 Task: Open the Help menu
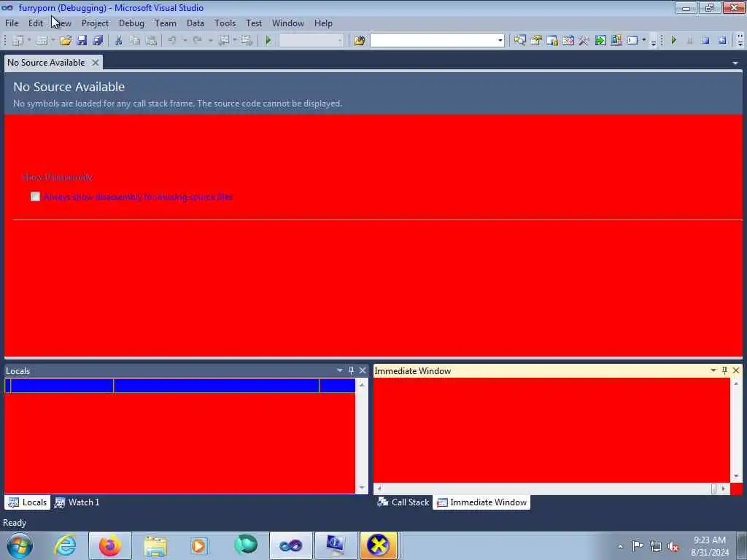pos(323,23)
